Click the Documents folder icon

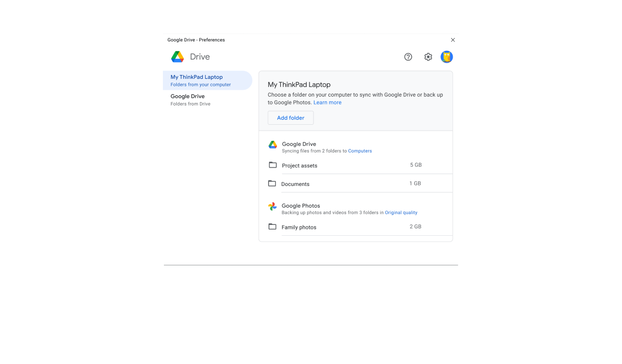(x=272, y=183)
